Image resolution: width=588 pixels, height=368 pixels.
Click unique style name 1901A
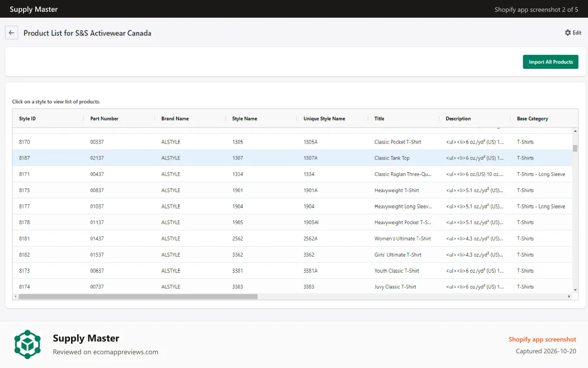tap(311, 190)
